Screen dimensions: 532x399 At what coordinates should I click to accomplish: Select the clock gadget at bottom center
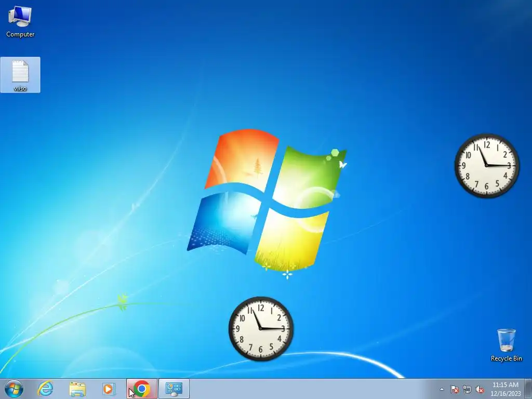coord(261,328)
